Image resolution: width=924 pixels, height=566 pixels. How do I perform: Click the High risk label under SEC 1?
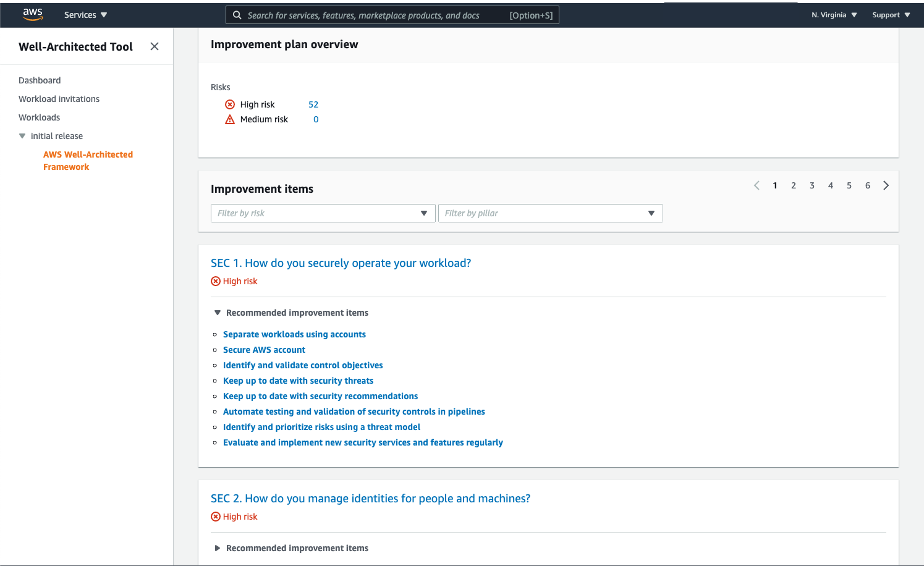[240, 281]
